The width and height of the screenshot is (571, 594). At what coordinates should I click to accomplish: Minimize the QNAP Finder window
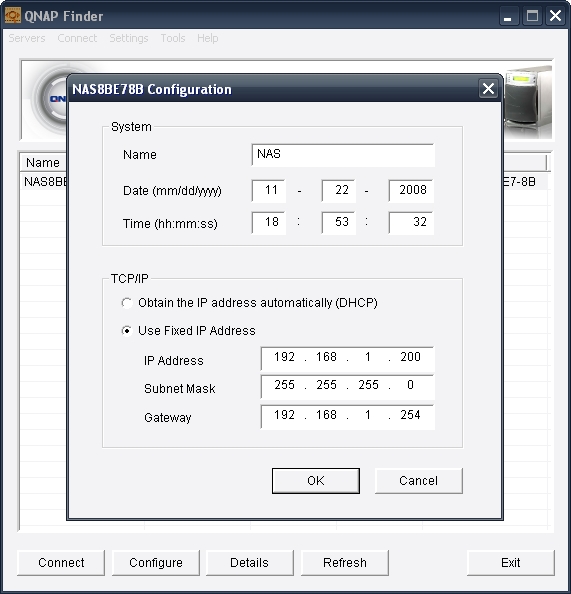508,16
